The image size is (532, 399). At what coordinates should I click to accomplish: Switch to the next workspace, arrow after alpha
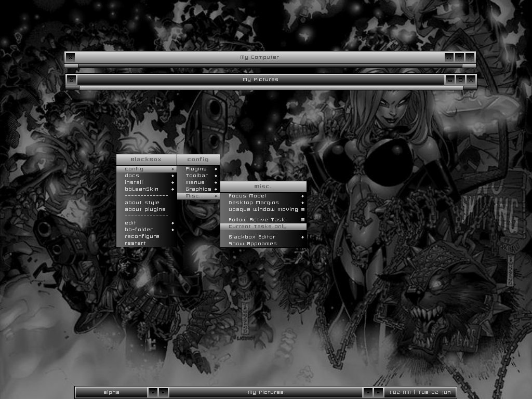pos(163,392)
